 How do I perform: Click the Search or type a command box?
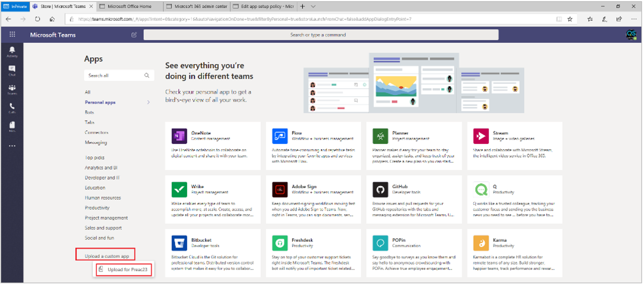(x=321, y=35)
